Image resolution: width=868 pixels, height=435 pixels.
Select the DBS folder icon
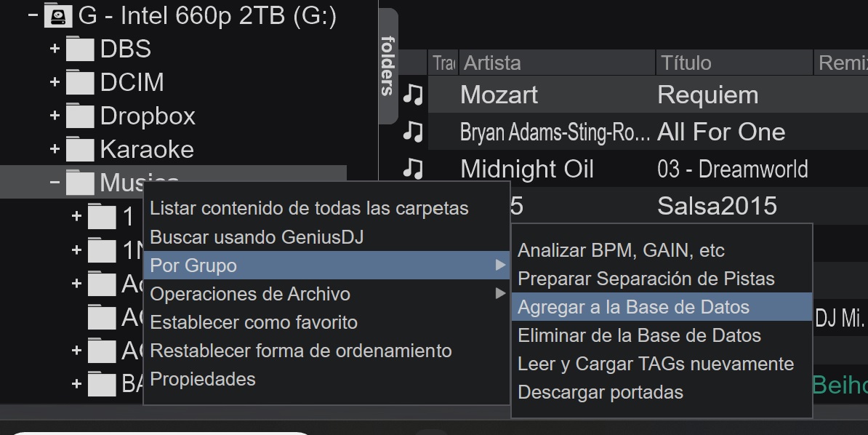[80, 49]
